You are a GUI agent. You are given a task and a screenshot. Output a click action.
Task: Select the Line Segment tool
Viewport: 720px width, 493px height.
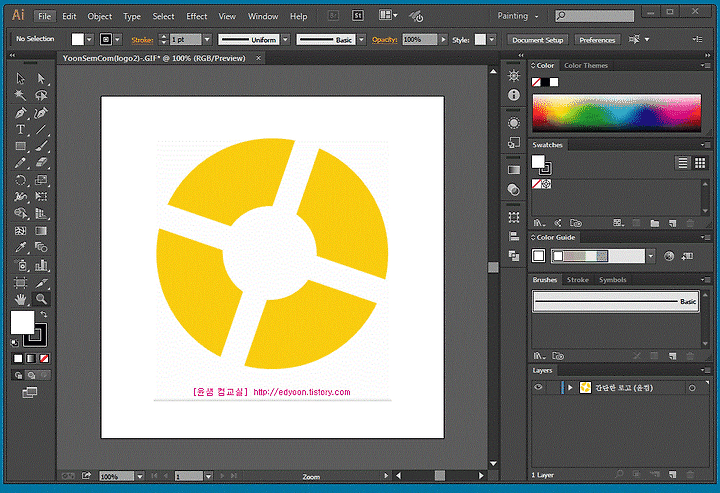coord(41,129)
